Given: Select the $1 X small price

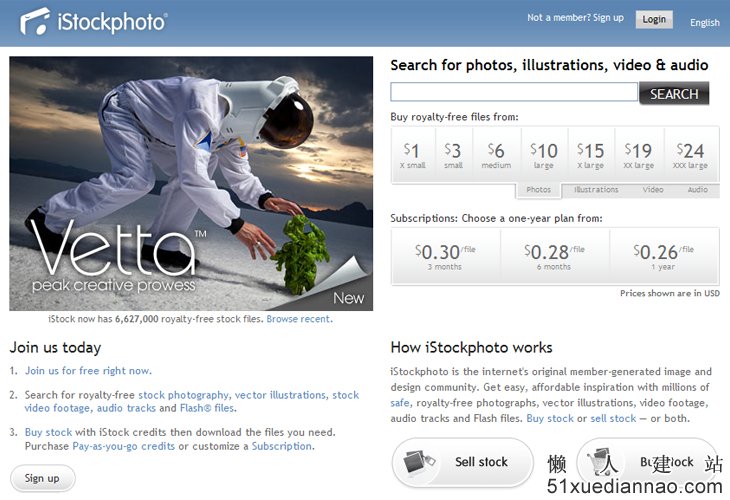Looking at the screenshot, I should pos(412,155).
